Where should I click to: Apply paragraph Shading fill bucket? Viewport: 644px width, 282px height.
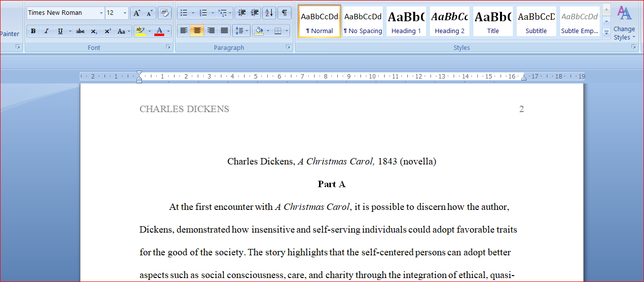coord(259,31)
